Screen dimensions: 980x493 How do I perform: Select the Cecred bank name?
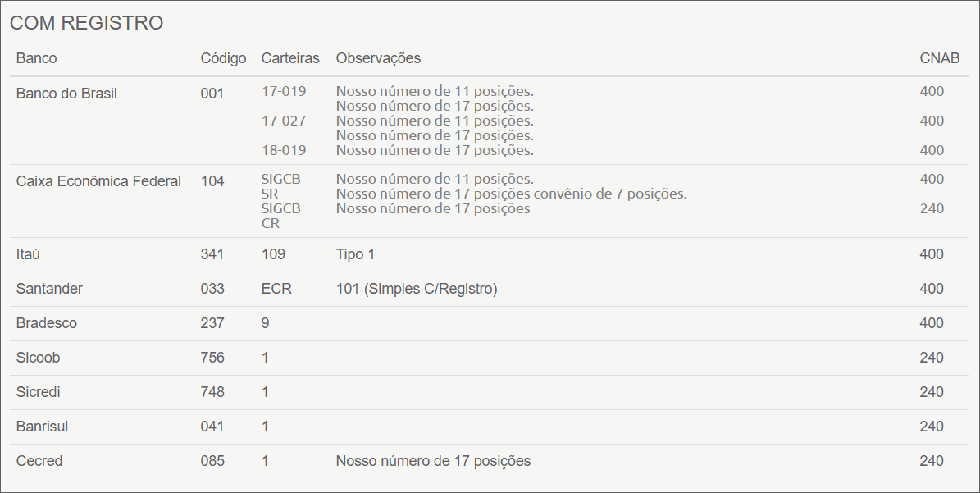(x=39, y=461)
